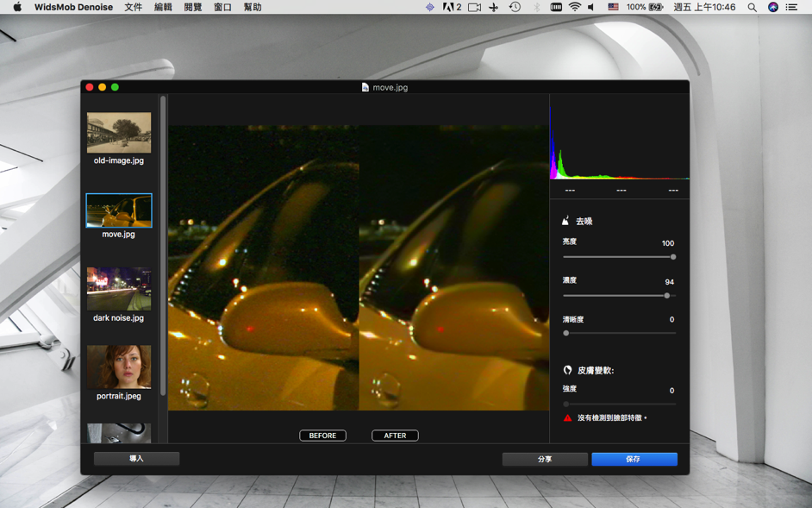Click the 亮度 slider handle
This screenshot has height=508, width=812.
coord(673,257)
